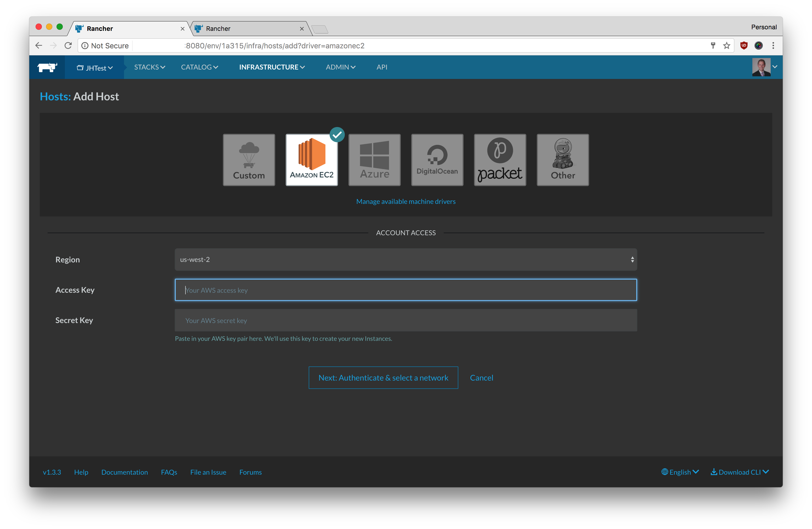Click the Rancher cow logo
812x529 pixels.
pyautogui.click(x=47, y=67)
